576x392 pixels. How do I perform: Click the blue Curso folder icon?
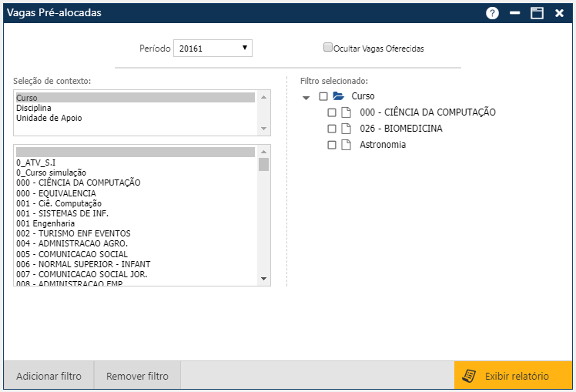[x=338, y=96]
